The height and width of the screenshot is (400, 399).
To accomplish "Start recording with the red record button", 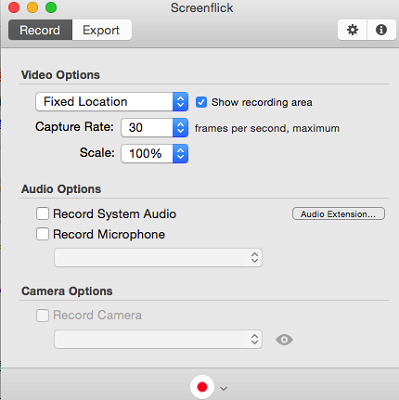I will tap(202, 387).
